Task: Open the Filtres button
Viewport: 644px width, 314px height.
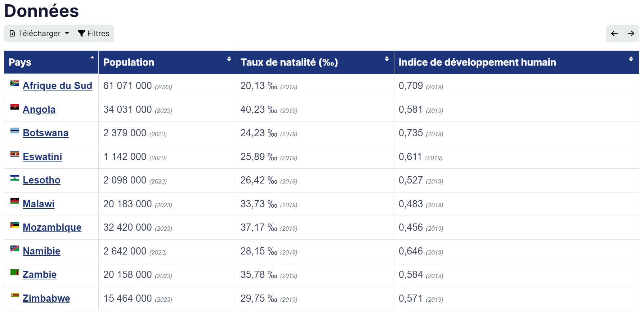Action: point(94,34)
